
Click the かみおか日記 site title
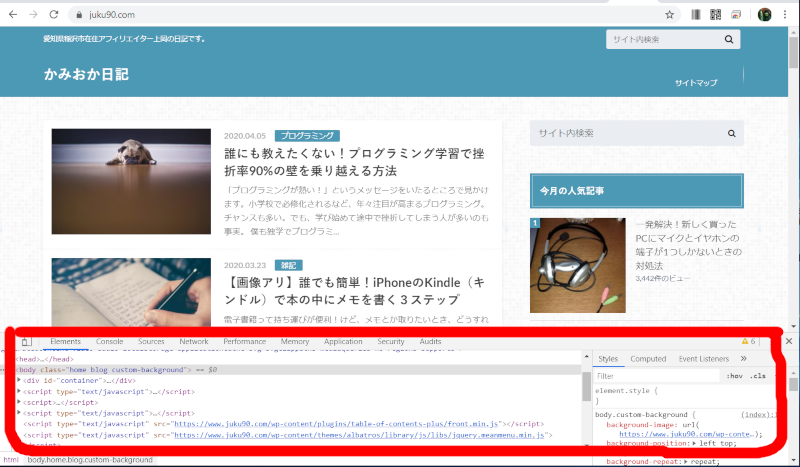(x=86, y=75)
